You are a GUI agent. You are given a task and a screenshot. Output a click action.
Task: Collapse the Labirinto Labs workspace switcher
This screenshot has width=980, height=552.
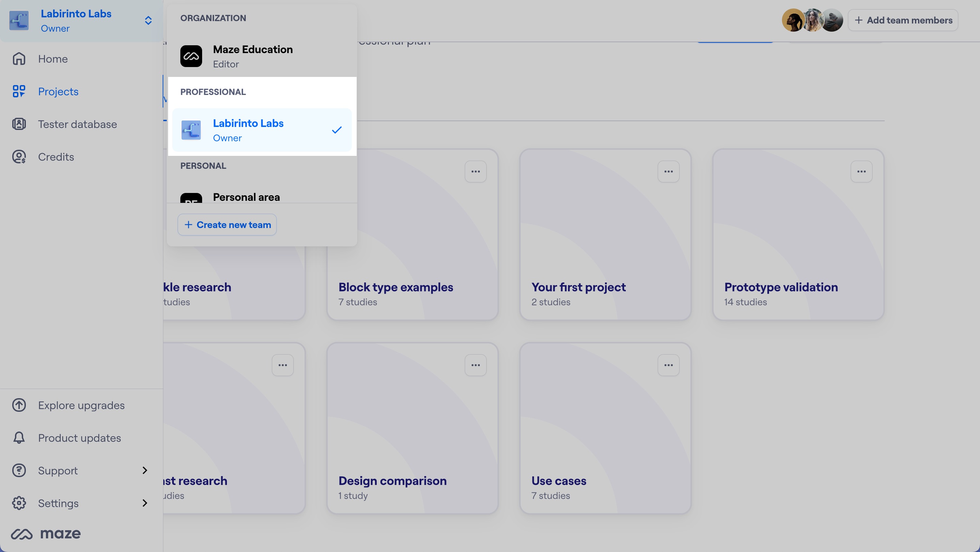148,20
